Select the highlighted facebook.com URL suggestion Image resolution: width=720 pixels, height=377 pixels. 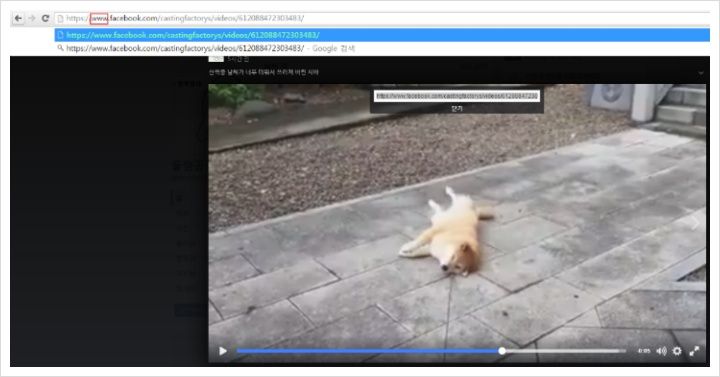(x=382, y=35)
